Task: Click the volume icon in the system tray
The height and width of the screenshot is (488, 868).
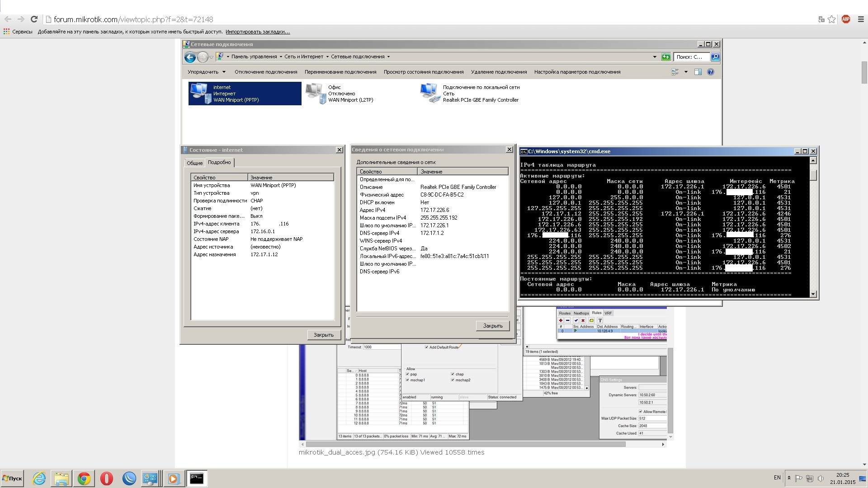Action: (821, 478)
